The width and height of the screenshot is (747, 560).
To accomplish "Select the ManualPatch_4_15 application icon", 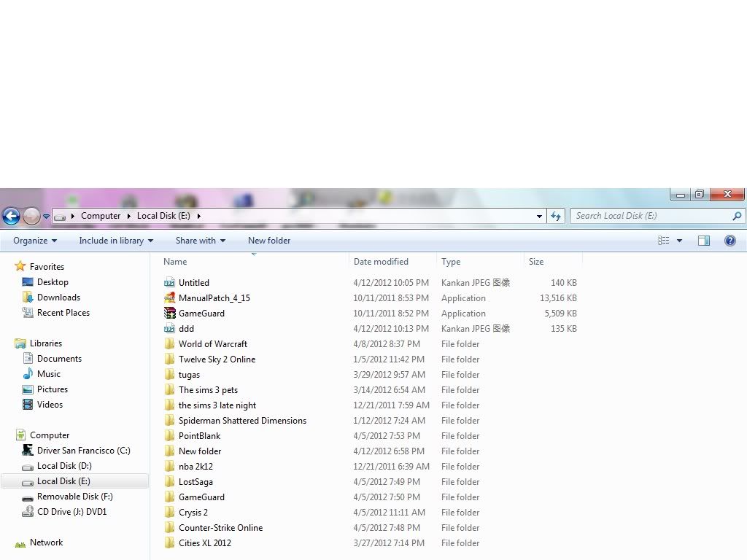I will [169, 297].
